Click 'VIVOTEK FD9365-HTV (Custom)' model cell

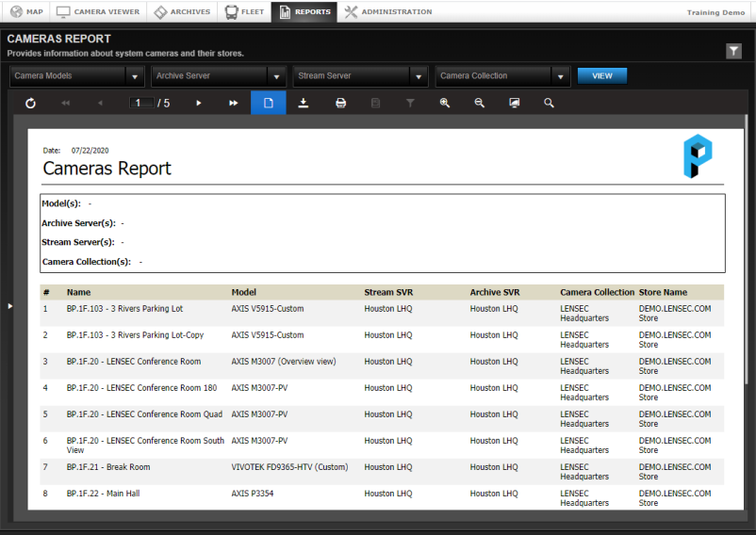pyautogui.click(x=289, y=467)
